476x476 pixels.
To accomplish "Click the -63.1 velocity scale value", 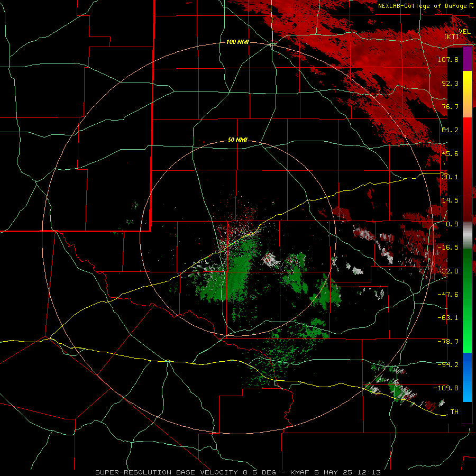I will (x=448, y=318).
